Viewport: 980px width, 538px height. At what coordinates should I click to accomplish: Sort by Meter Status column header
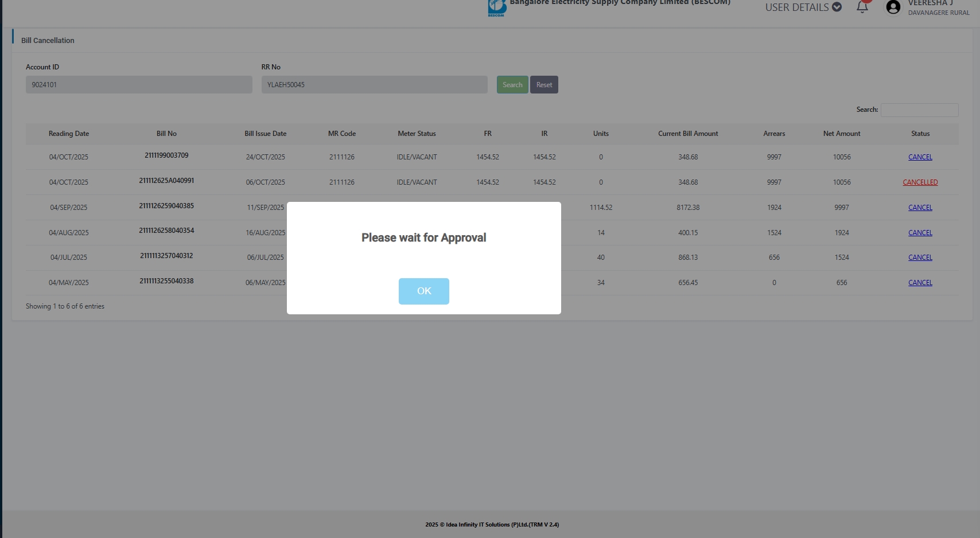[x=417, y=134]
